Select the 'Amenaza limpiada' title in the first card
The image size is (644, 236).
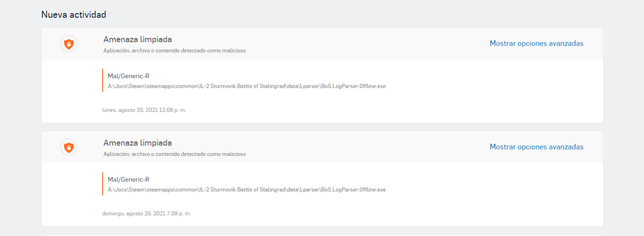click(x=138, y=39)
